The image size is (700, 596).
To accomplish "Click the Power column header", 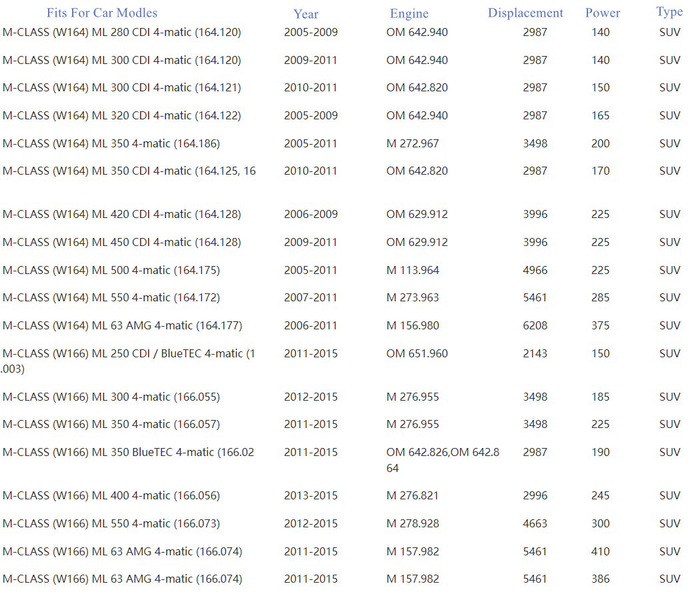I will point(603,13).
